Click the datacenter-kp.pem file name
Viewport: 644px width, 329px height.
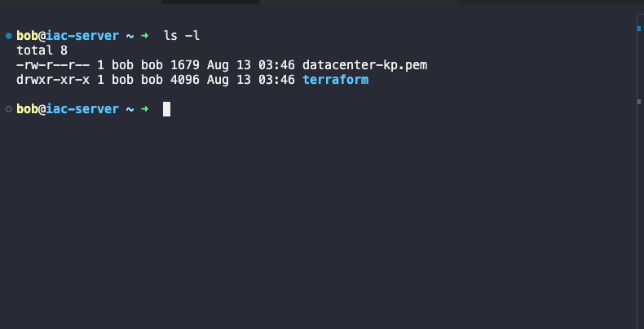point(364,65)
